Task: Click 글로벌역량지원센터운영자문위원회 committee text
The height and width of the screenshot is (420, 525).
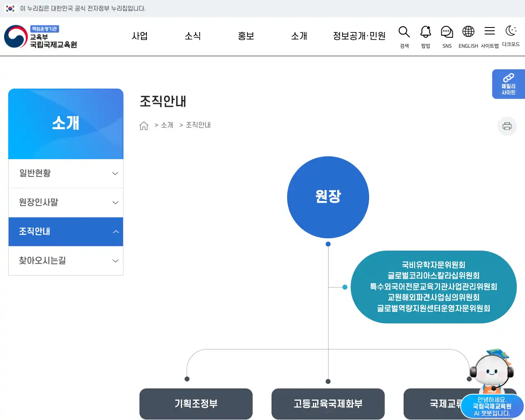Action: pos(434,308)
